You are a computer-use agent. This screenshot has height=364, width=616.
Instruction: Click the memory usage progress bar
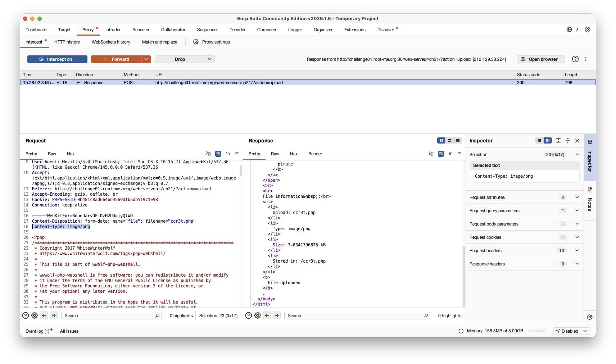pos(537,331)
